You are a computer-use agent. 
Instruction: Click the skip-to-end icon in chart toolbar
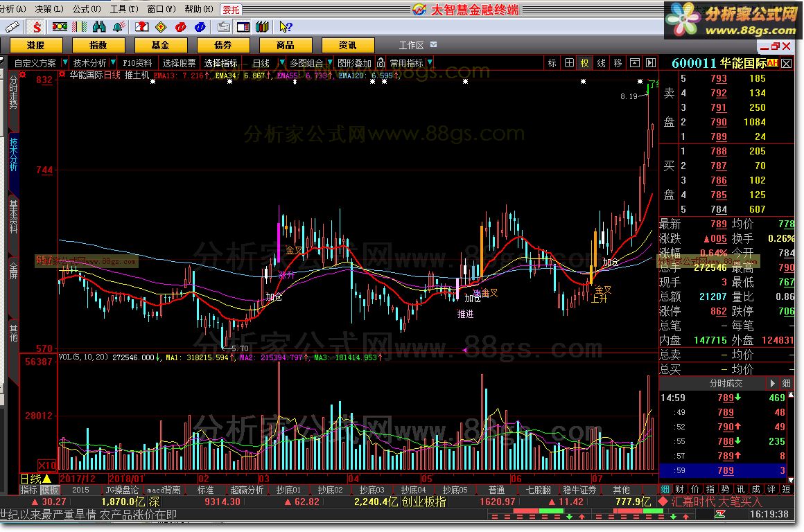pyautogui.click(x=651, y=62)
